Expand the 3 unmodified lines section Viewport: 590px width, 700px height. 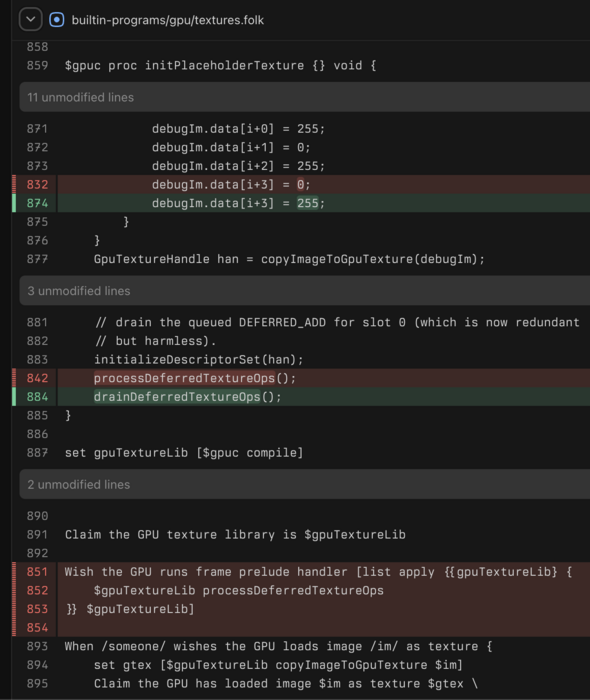click(x=304, y=291)
